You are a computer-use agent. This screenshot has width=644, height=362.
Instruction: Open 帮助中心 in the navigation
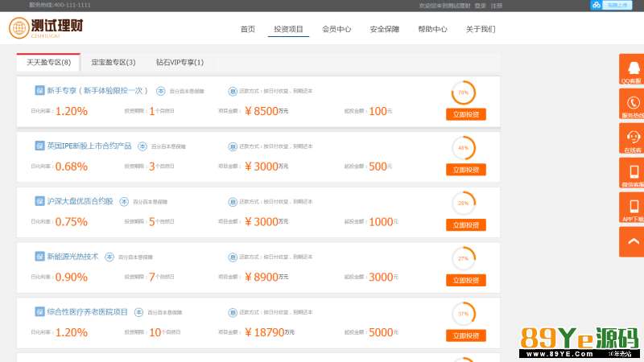[x=432, y=29]
